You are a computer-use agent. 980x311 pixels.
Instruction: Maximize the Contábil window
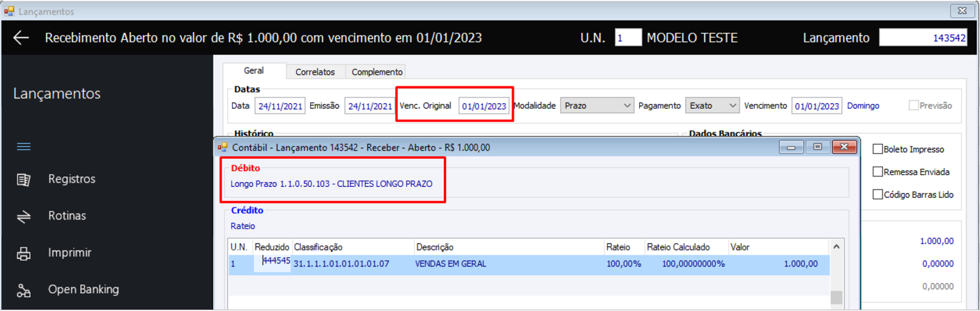(x=818, y=147)
